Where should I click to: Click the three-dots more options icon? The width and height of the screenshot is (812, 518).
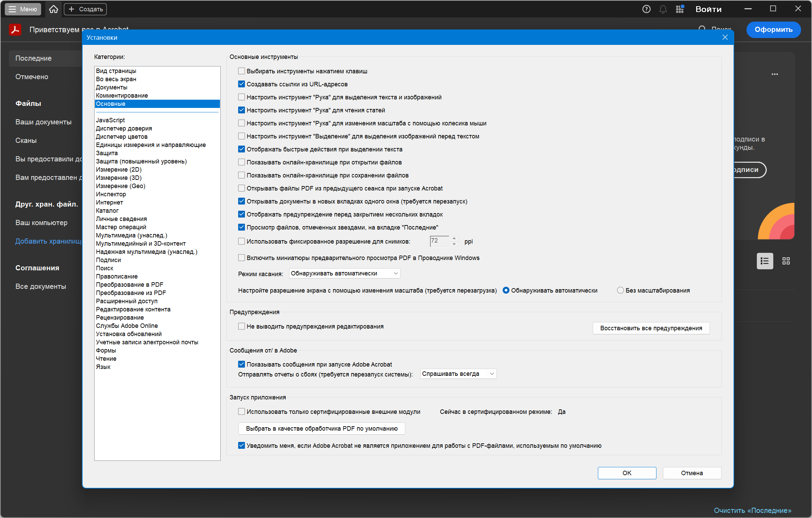pyautogui.click(x=775, y=74)
